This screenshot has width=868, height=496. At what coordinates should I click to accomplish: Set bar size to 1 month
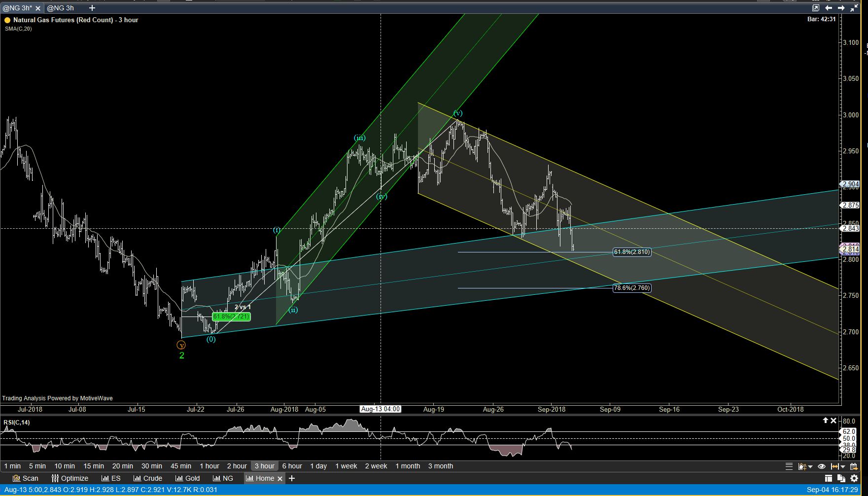(x=408, y=466)
